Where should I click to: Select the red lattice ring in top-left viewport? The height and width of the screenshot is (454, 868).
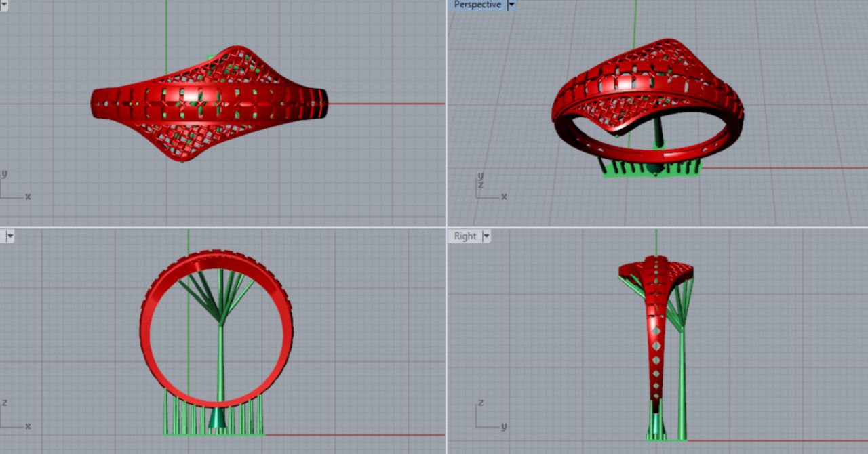(209, 102)
